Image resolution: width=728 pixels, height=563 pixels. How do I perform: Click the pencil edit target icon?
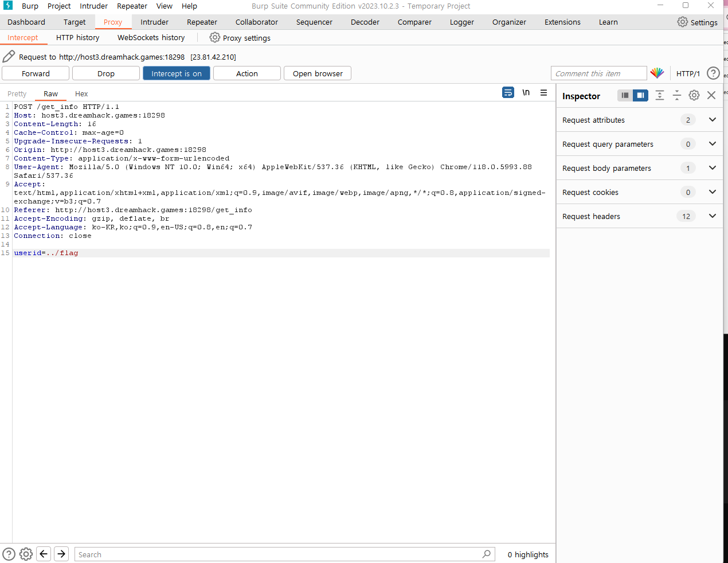tap(9, 56)
